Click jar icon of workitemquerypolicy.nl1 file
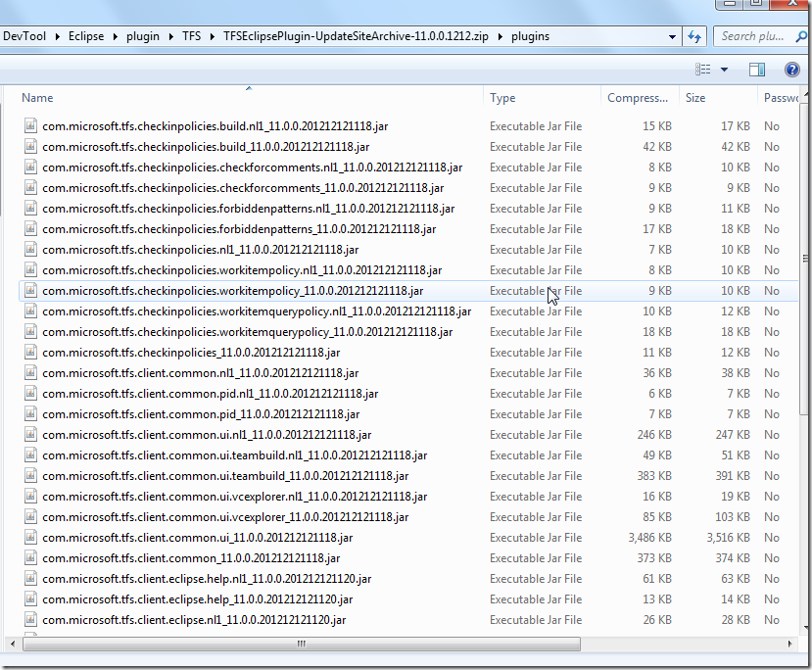 pyautogui.click(x=30, y=311)
